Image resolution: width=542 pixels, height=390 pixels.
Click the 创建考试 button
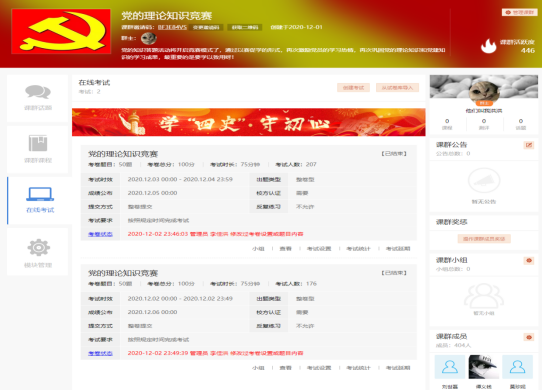coord(353,88)
